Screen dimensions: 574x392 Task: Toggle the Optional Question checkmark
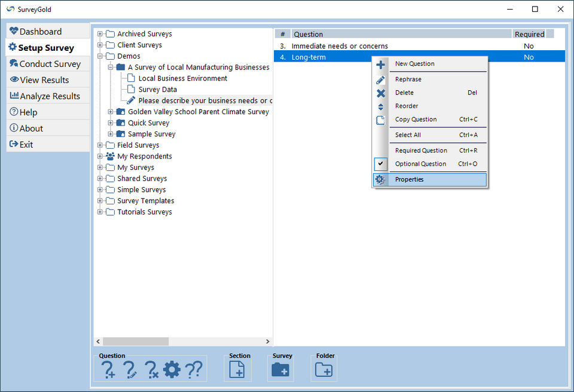(381, 164)
